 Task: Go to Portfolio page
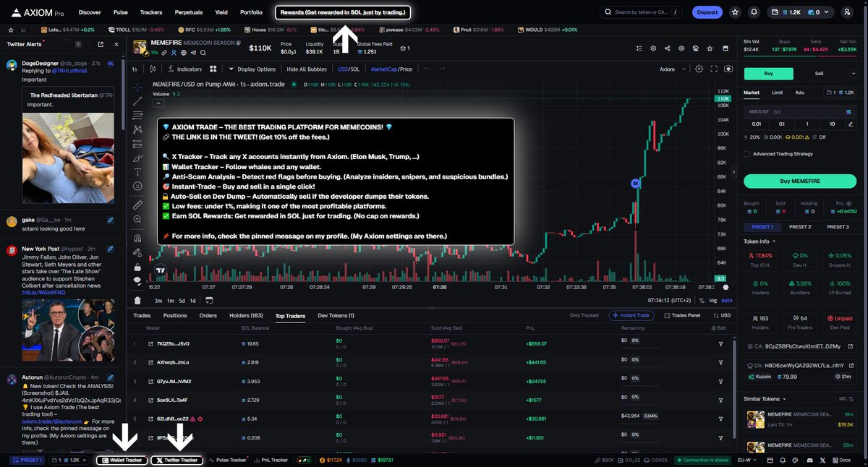tap(251, 12)
